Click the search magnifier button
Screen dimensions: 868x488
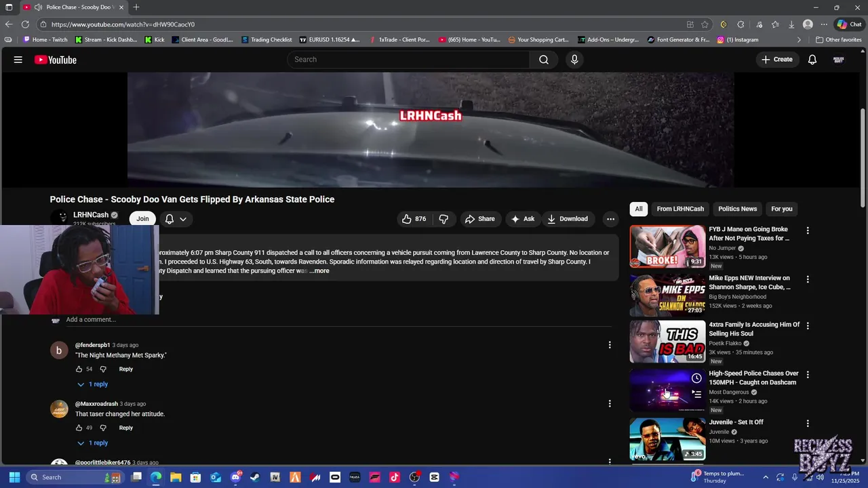[544, 60]
